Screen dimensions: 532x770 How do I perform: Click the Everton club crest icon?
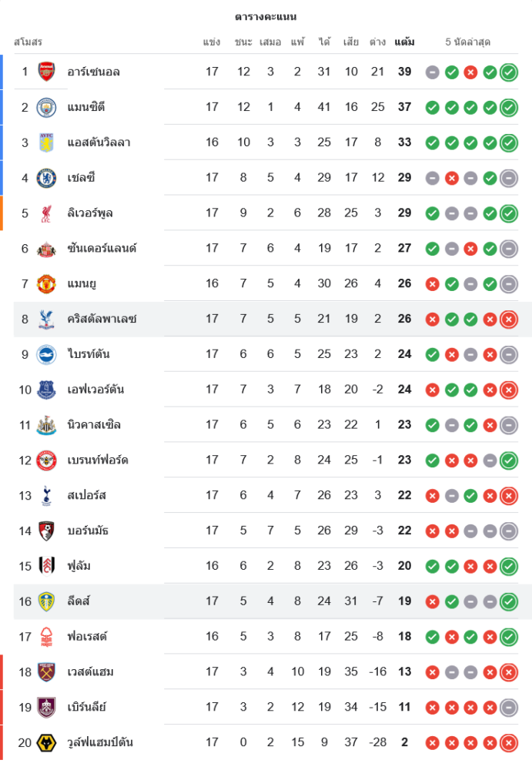click(46, 390)
